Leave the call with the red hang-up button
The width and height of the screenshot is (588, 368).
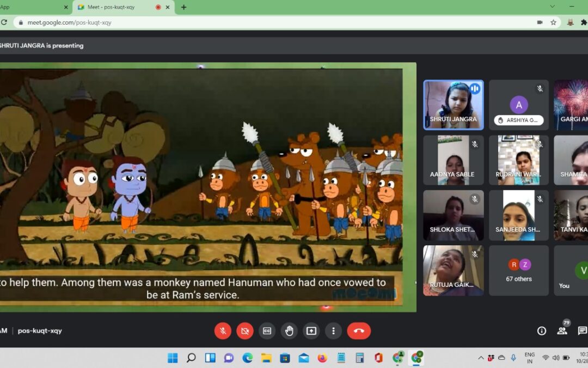[359, 331]
